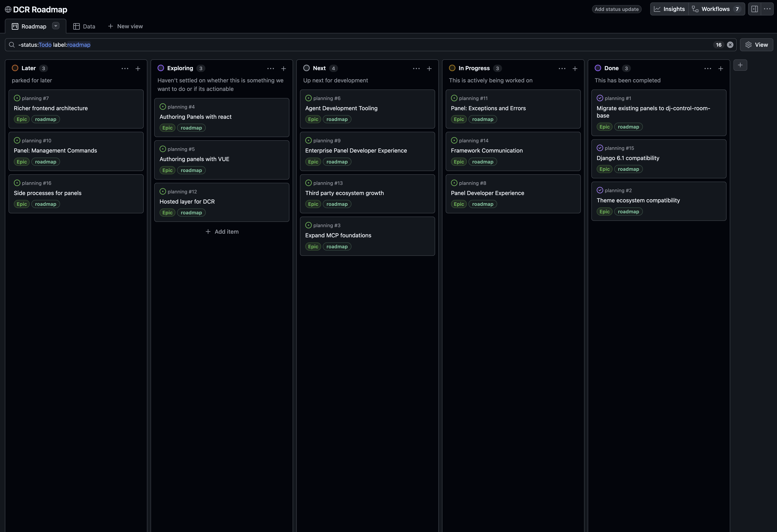This screenshot has width=777, height=532.
Task: Switch to the Data view tab
Action: [x=84, y=26]
